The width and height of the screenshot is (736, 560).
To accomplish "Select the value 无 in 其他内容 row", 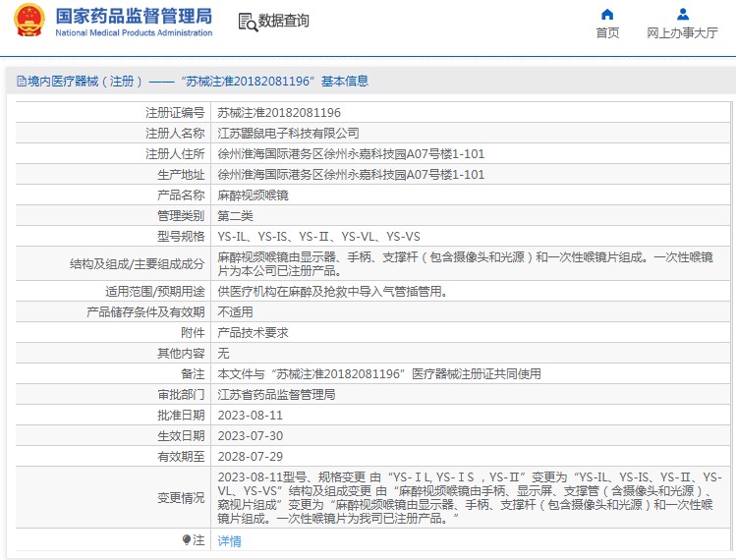I will pos(223,354).
